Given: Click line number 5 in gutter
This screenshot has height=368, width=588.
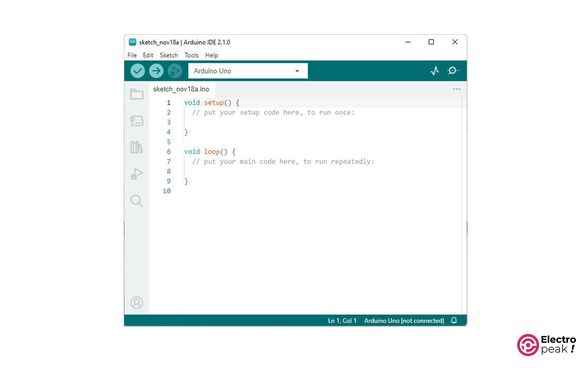Looking at the screenshot, I should (169, 142).
